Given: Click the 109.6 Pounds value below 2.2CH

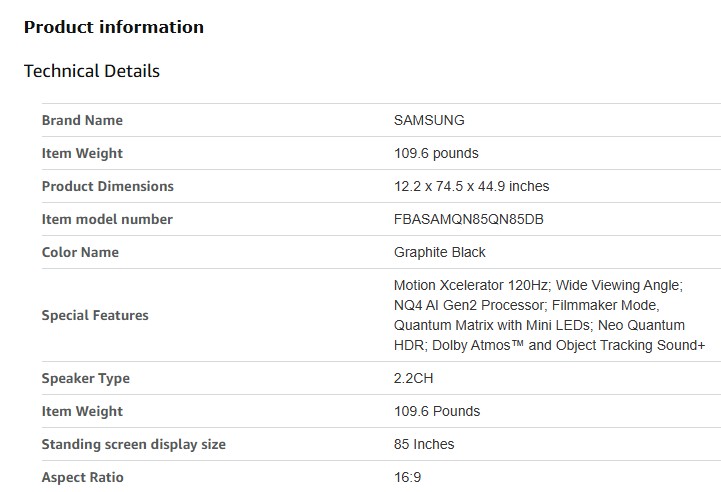Looking at the screenshot, I should pos(437,411).
